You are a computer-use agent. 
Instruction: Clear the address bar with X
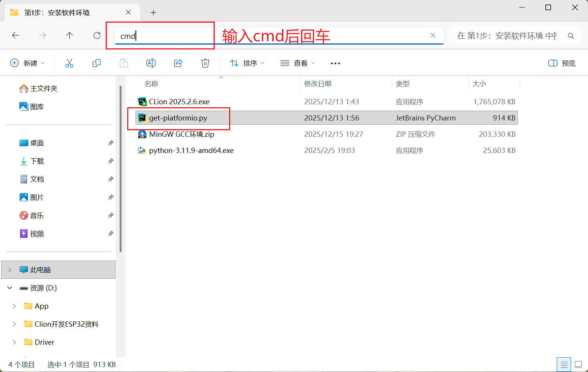433,35
